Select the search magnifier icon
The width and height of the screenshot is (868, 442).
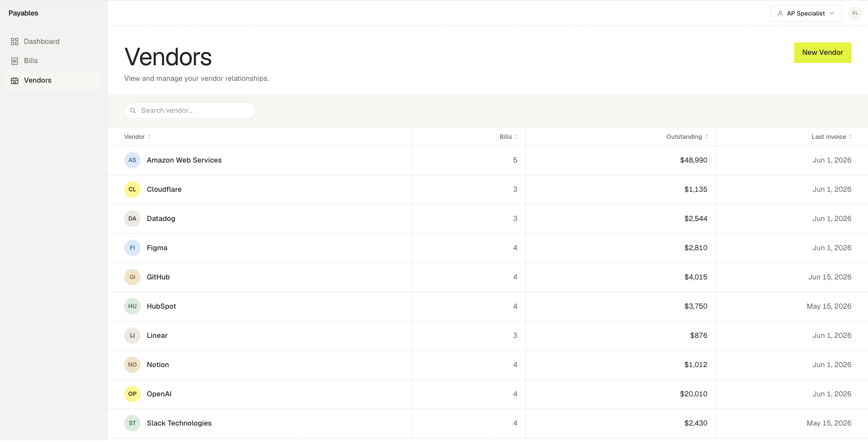tap(133, 110)
